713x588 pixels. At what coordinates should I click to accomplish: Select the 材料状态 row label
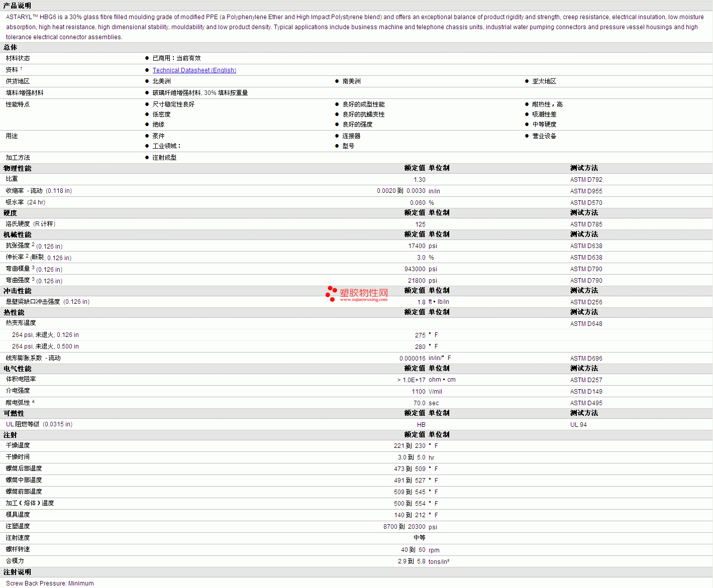tap(18, 58)
